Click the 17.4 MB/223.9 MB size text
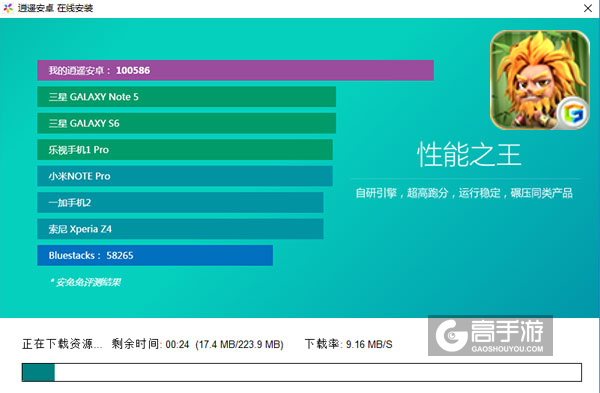 pos(240,344)
